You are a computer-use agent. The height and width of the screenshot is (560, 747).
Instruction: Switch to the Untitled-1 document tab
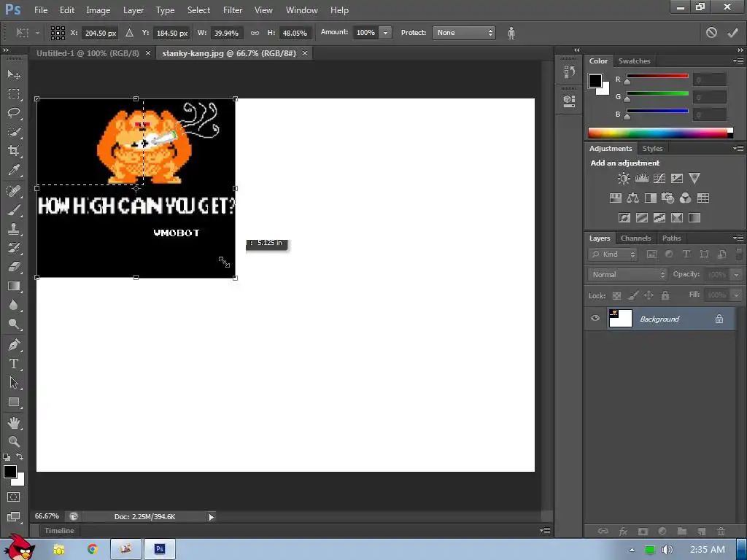[x=88, y=53]
